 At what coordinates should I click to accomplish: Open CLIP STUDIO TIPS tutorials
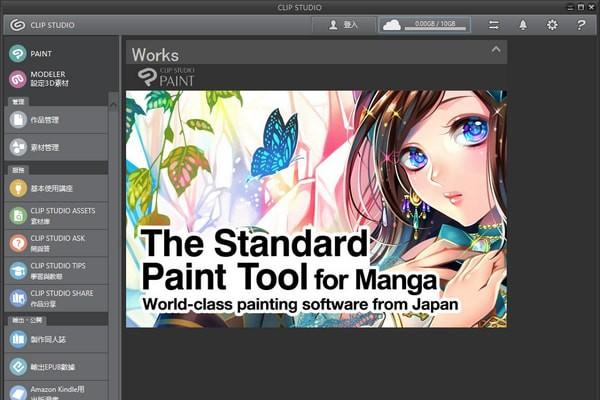pos(56,271)
